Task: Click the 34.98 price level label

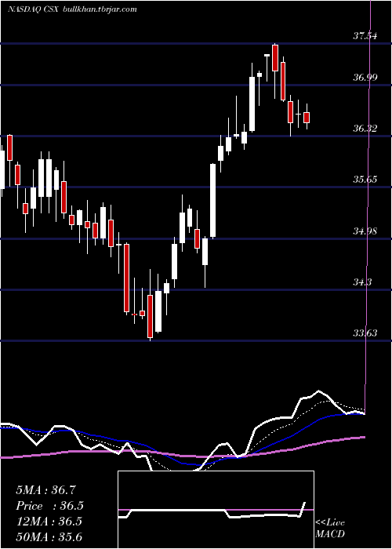Action: click(x=365, y=231)
